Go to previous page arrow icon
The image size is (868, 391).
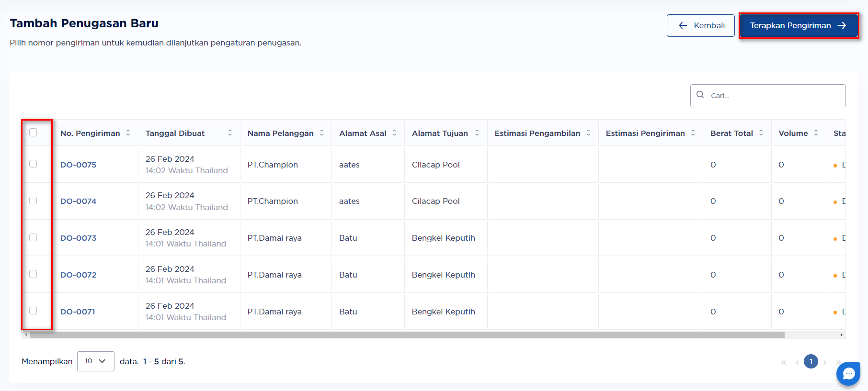coord(797,362)
